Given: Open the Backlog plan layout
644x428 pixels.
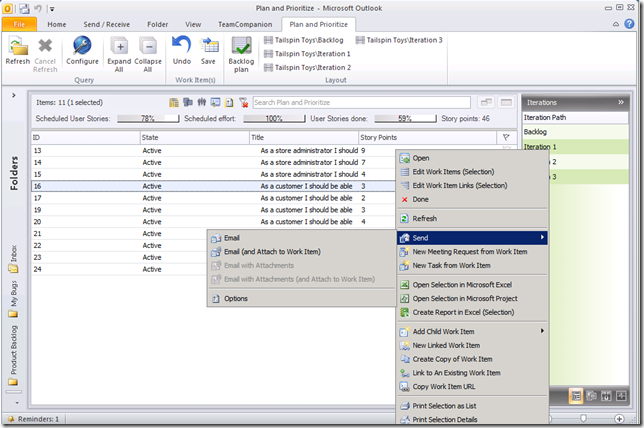Looking at the screenshot, I should point(241,54).
